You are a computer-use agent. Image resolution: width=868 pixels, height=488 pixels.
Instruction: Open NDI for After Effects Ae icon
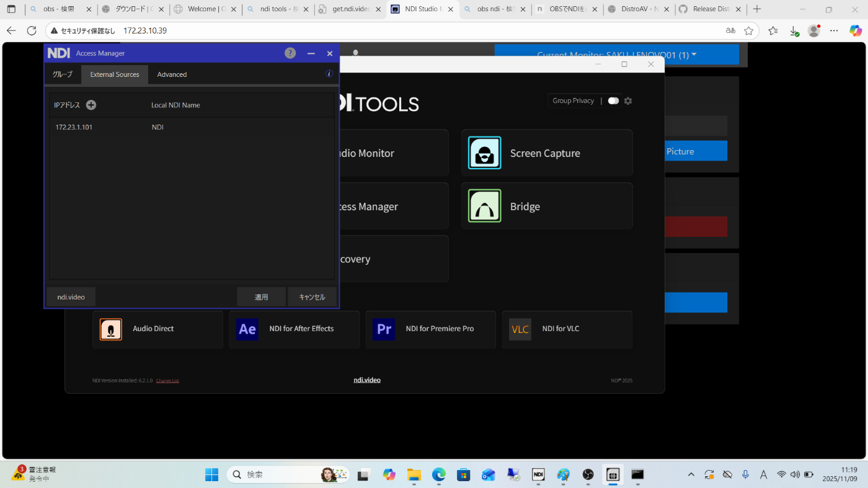tap(247, 329)
